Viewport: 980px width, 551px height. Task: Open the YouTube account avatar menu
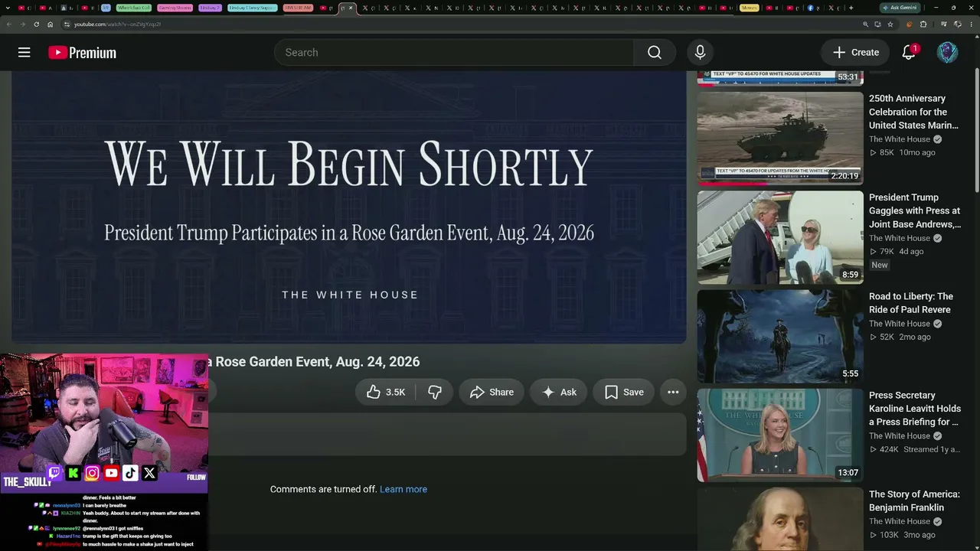pyautogui.click(x=947, y=52)
